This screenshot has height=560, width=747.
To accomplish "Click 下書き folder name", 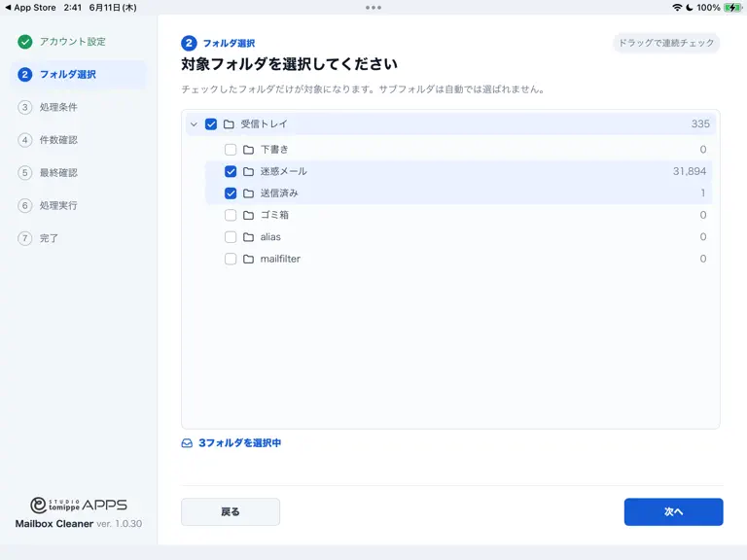I will (x=274, y=150).
